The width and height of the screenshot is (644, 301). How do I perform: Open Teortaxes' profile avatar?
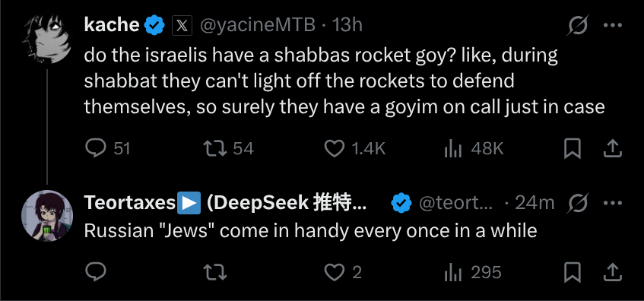coord(47,216)
